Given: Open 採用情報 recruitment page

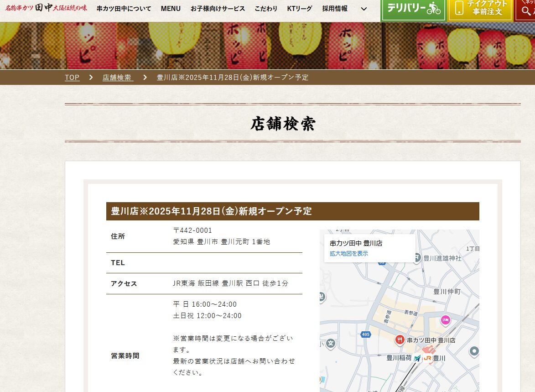Looking at the screenshot, I should (x=335, y=9).
